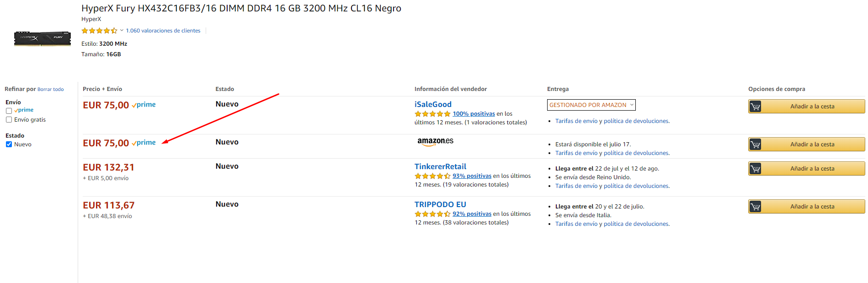This screenshot has width=868, height=283.
Task: Click the HyperX Fury RAM thumbnail
Action: [x=43, y=38]
